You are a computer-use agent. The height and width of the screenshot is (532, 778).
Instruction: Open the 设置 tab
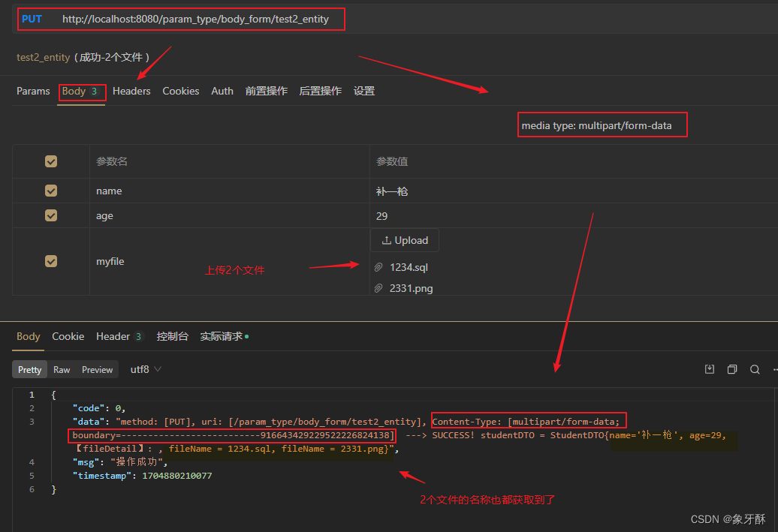363,92
